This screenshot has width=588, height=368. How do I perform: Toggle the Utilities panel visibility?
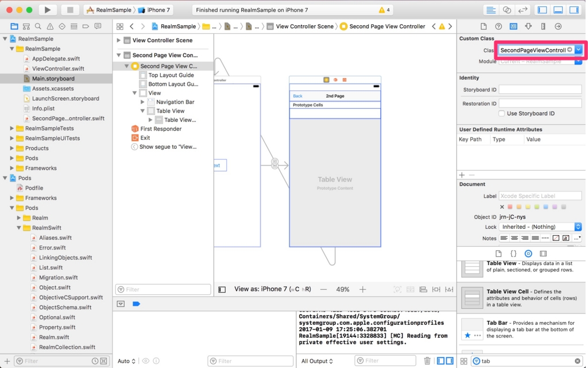click(574, 10)
